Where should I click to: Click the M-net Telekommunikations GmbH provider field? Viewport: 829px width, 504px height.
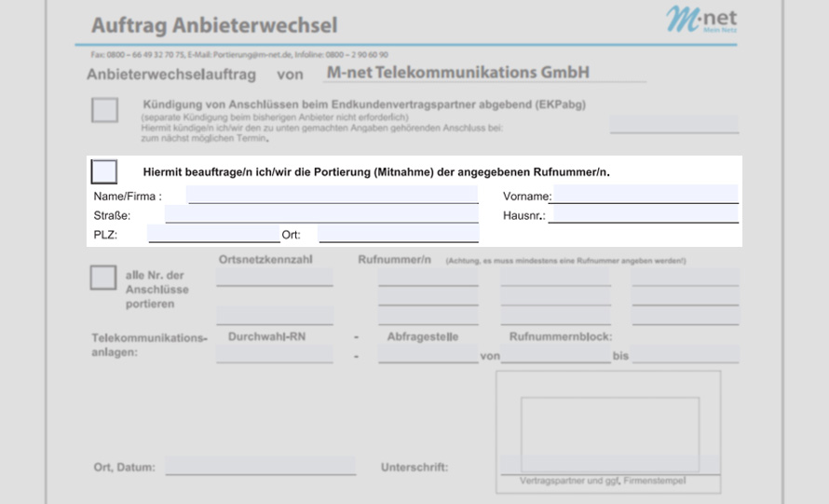[484, 73]
